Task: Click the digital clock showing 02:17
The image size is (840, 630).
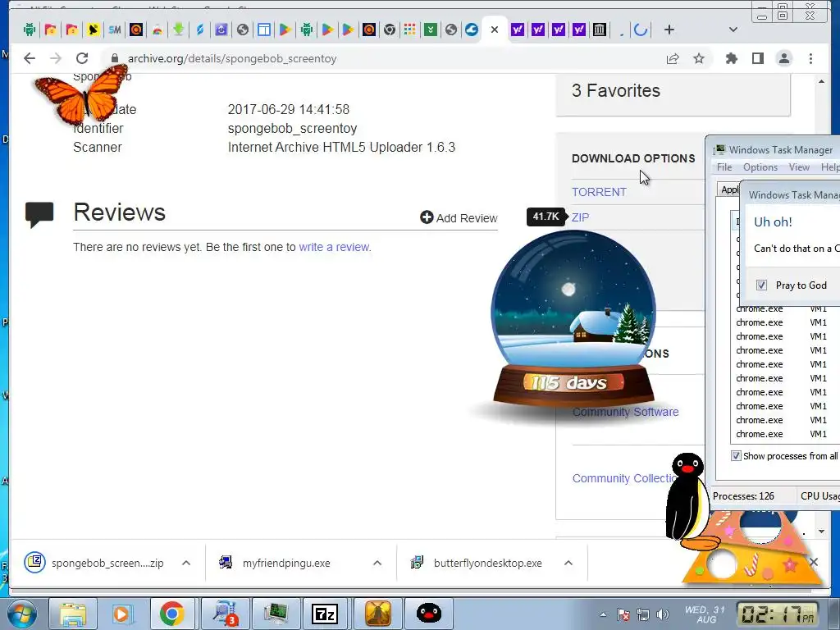Action: [x=778, y=614]
